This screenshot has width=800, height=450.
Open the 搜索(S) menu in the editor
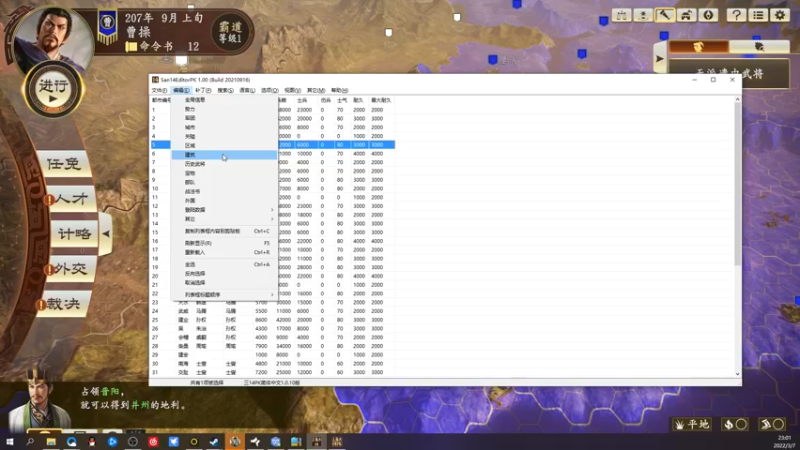pos(225,90)
